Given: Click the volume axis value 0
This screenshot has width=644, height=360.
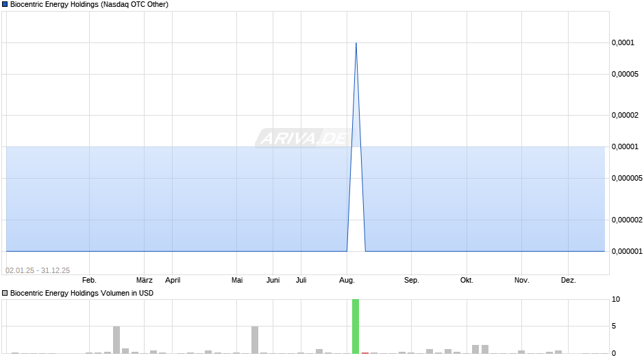Looking at the screenshot, I should tap(614, 353).
